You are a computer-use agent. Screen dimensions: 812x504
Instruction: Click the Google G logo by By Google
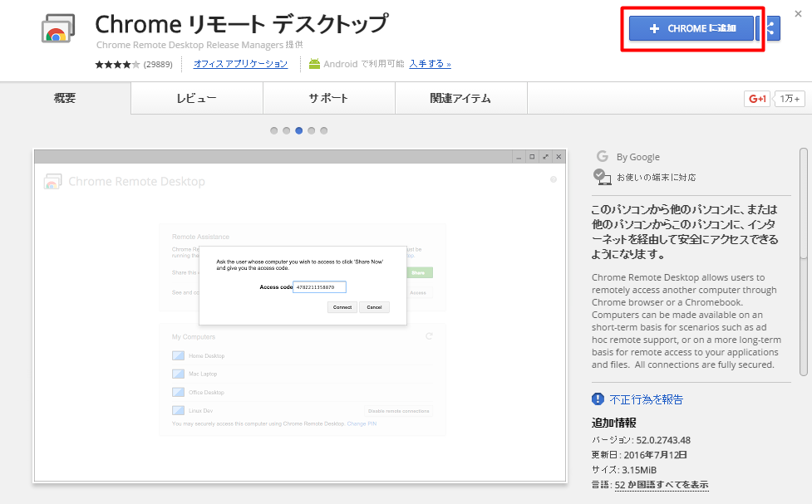602,156
